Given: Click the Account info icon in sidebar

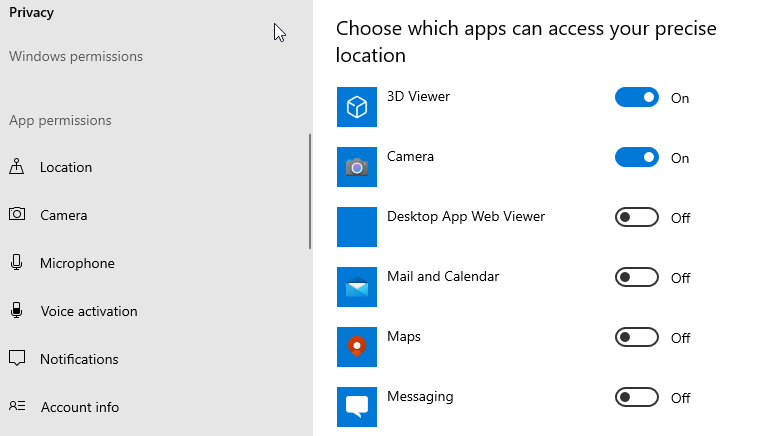Looking at the screenshot, I should (x=17, y=406).
